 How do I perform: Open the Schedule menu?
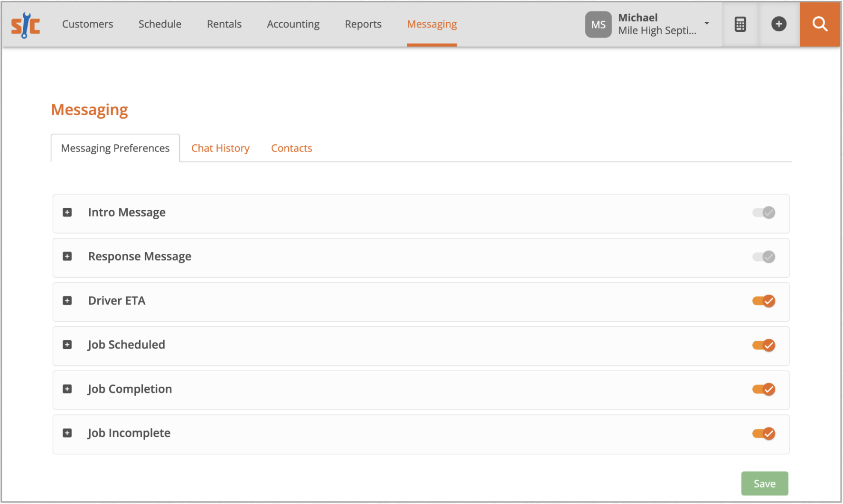(x=160, y=24)
